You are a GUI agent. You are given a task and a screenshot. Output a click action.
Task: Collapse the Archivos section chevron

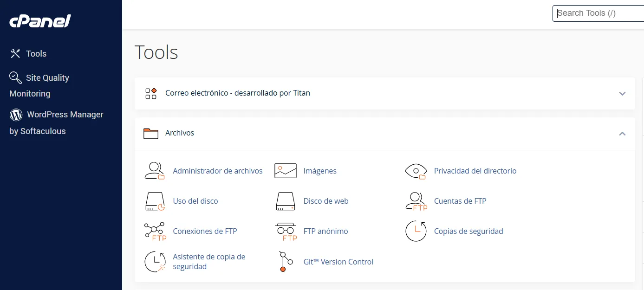(x=622, y=134)
